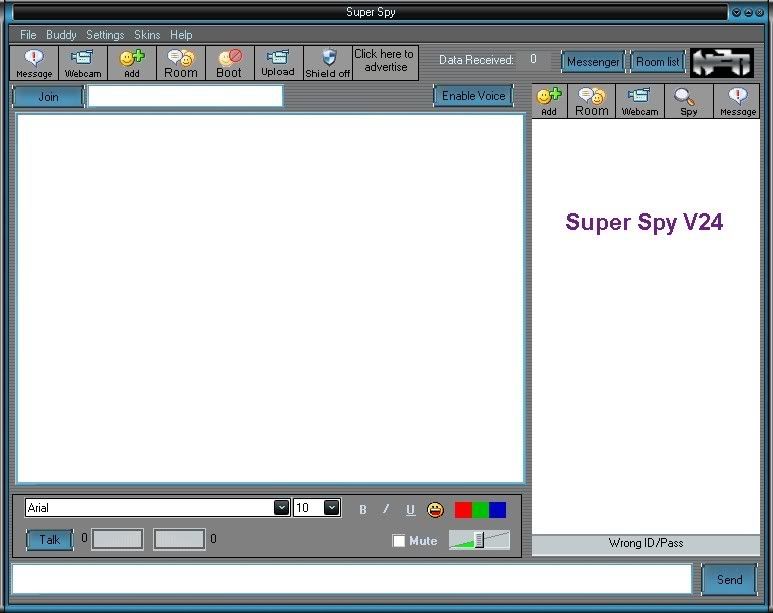Tick the Mute checkbox
The image size is (773, 613).
click(x=399, y=541)
